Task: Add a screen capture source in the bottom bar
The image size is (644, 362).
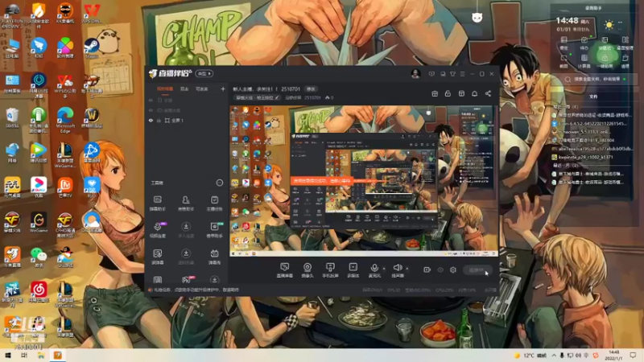Action: 284,270
